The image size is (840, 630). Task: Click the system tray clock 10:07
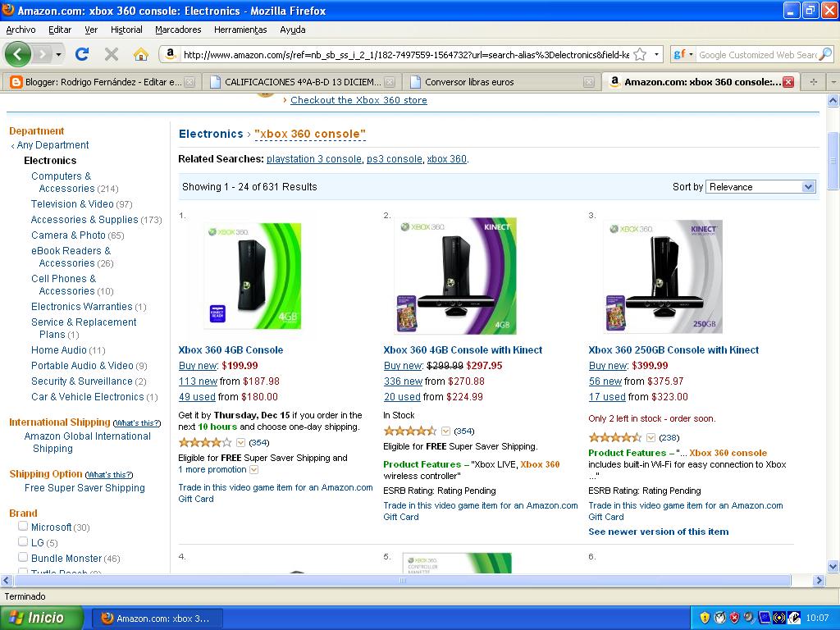818,619
